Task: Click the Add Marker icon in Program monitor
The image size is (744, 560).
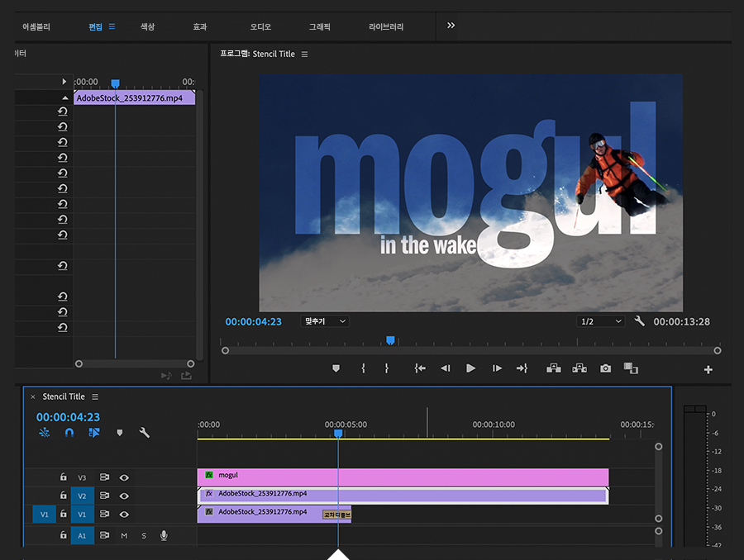Action: (x=336, y=368)
